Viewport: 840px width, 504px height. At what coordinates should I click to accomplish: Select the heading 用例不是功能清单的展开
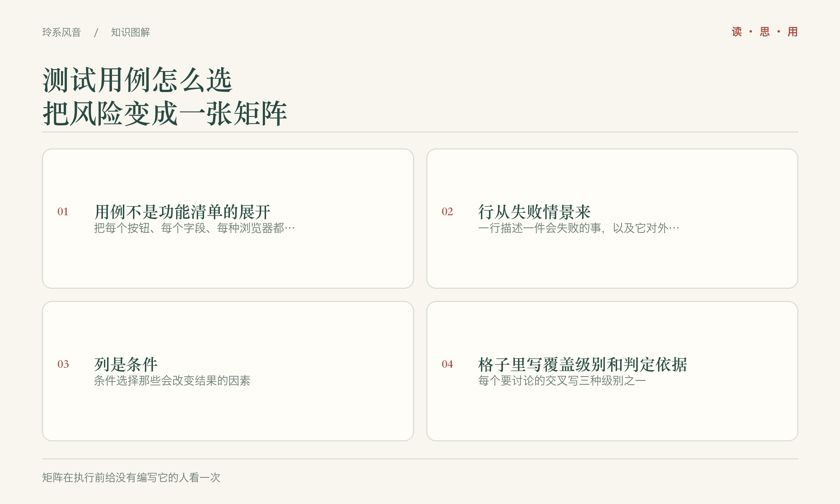point(182,212)
